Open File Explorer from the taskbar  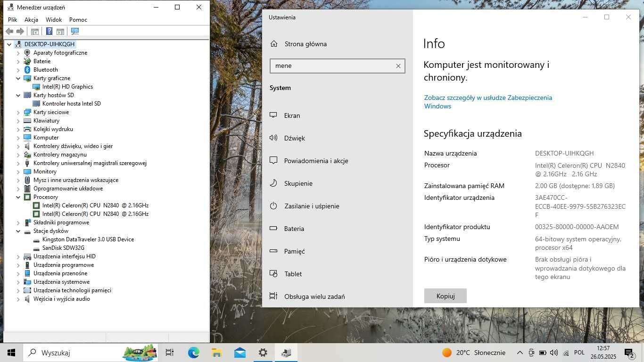pyautogui.click(x=217, y=353)
